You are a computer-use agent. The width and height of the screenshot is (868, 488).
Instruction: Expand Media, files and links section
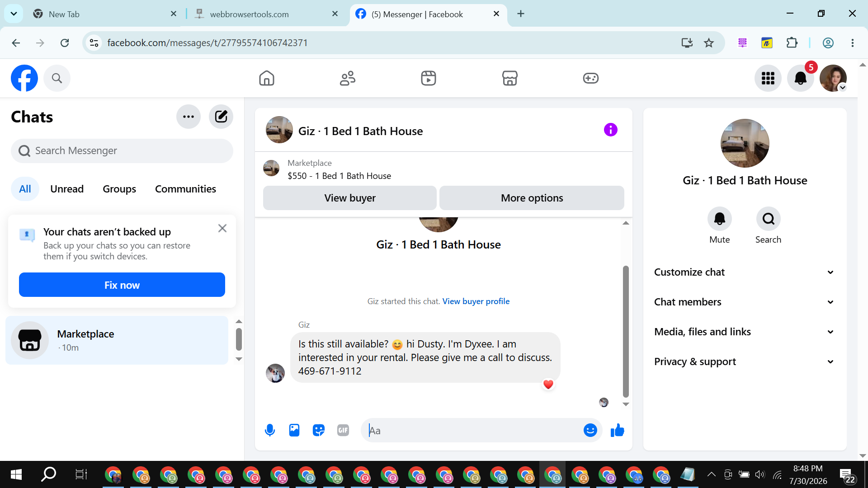[745, 332]
